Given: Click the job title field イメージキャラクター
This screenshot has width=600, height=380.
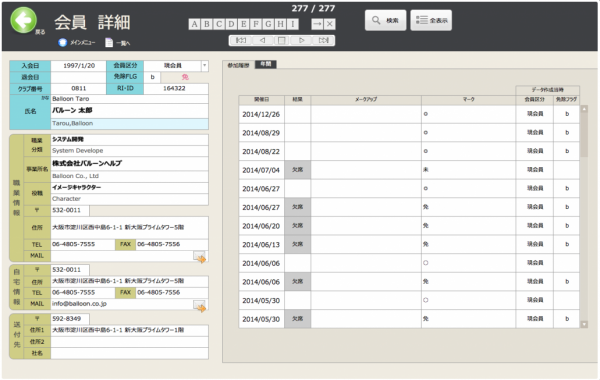Looking at the screenshot, I should coord(130,188).
